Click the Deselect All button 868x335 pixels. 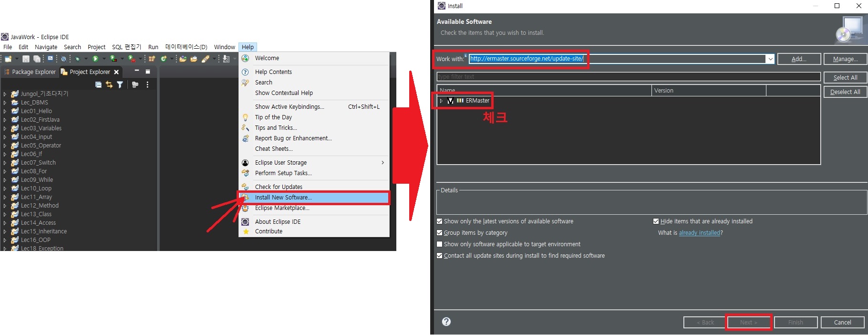tap(845, 92)
